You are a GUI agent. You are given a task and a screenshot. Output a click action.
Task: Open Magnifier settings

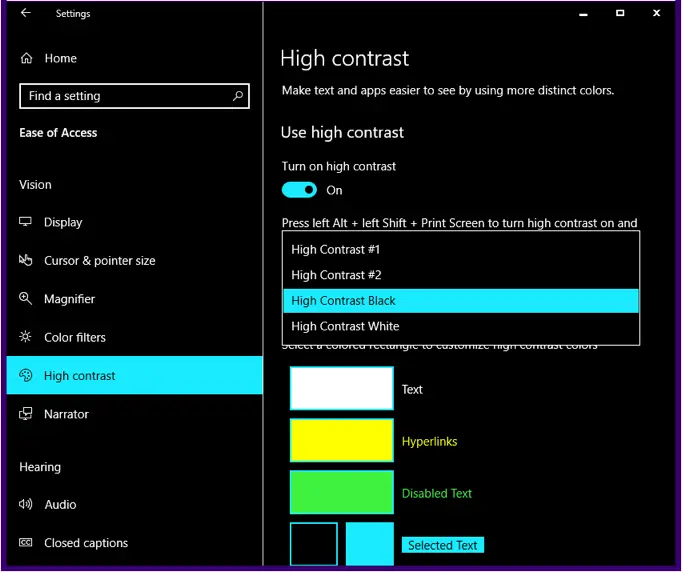pos(134,299)
